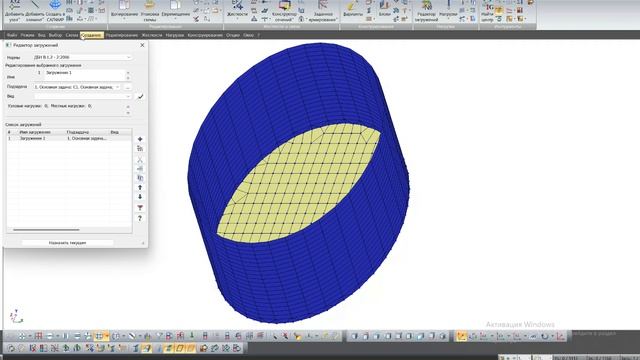Click the ellipsis button beside Подзадача
This screenshot has width=640, height=360.
coord(128,87)
